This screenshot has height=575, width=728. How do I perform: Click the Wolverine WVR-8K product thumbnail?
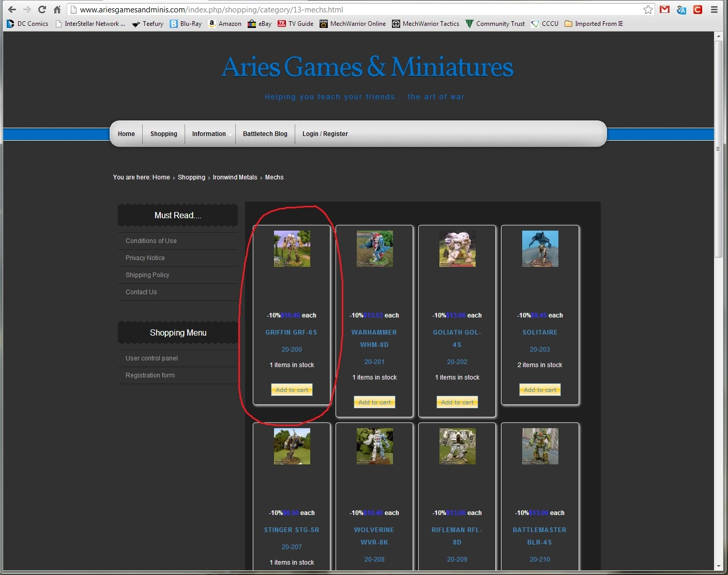pyautogui.click(x=375, y=446)
